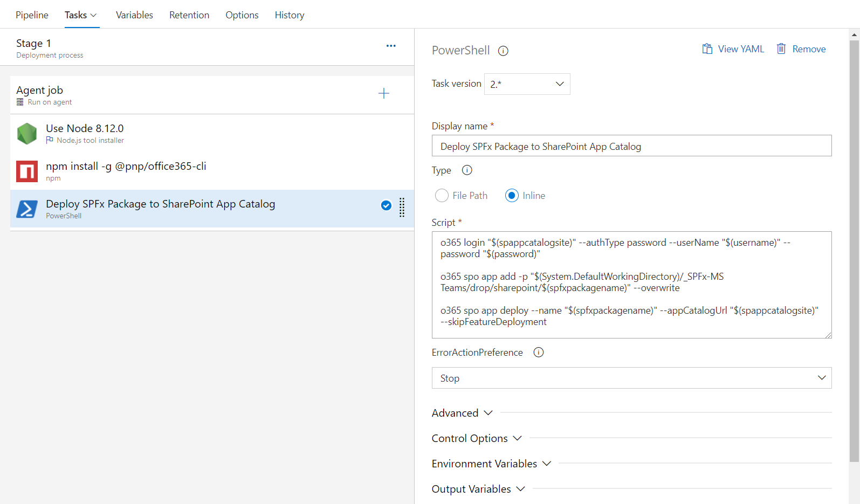The width and height of the screenshot is (860, 504).
Task: Select the Inline radio option
Action: [512, 196]
